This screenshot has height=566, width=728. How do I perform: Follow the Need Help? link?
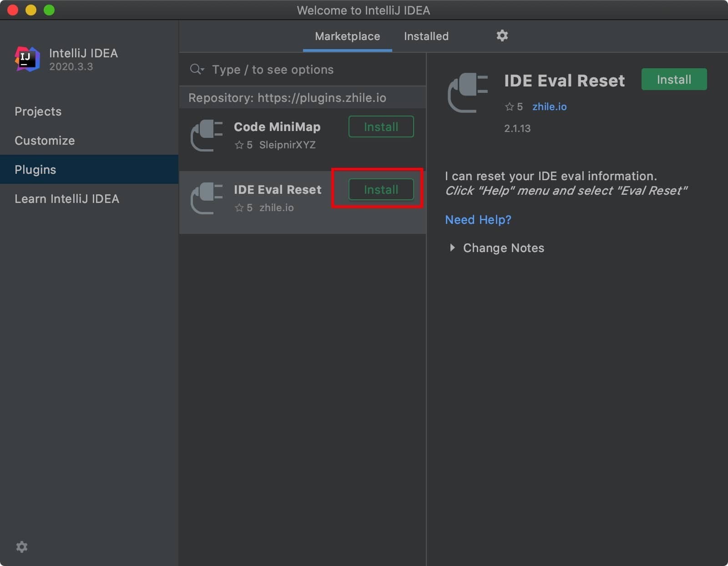(x=478, y=220)
